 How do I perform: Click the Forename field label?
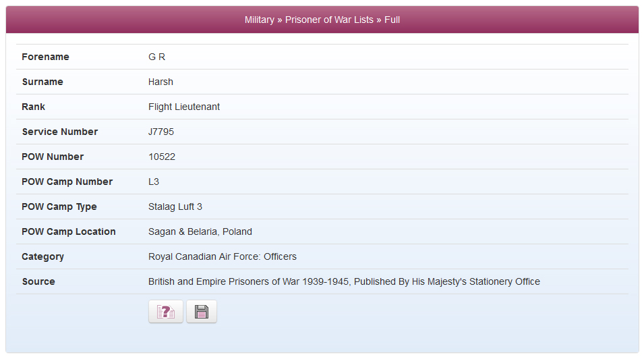(46, 57)
